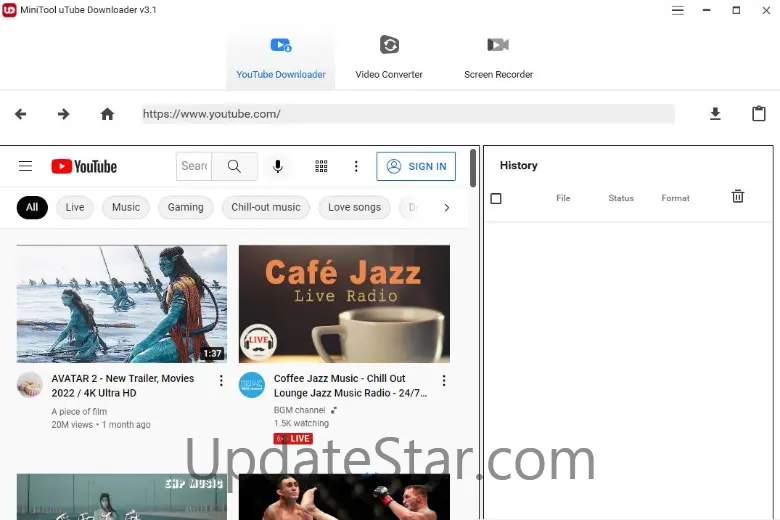Open the AVATAR 2 - New Trailer title link

(122, 386)
